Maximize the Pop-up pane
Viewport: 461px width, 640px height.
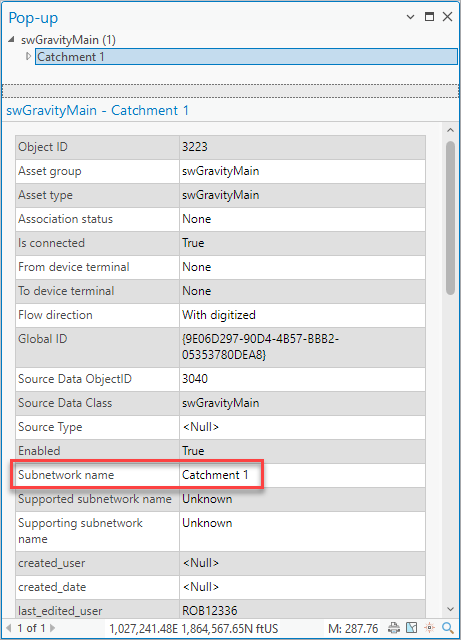coord(429,16)
